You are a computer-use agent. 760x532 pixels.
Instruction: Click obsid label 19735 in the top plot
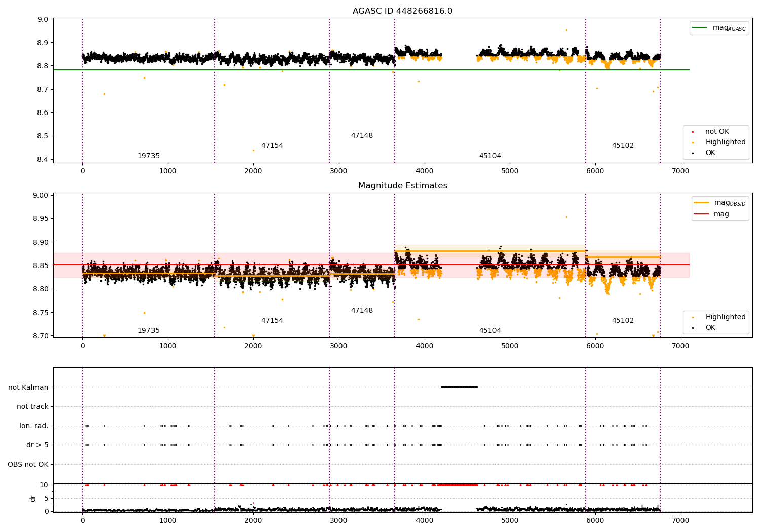(148, 156)
